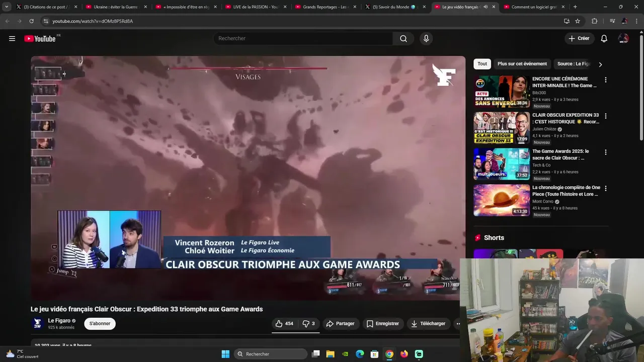The image size is (644, 362).
Task: Select the Tout filter chip
Action: pos(482,64)
